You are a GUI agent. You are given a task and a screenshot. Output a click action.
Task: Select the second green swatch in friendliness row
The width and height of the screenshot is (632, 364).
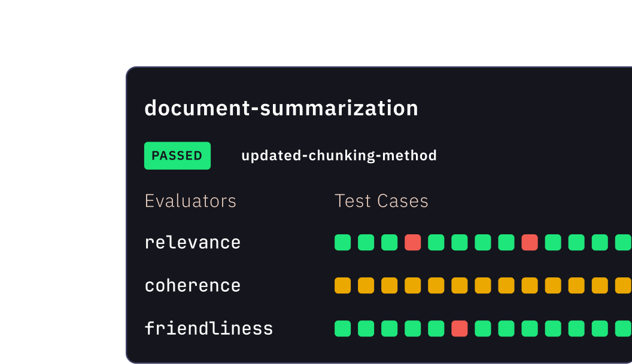pyautogui.click(x=366, y=328)
